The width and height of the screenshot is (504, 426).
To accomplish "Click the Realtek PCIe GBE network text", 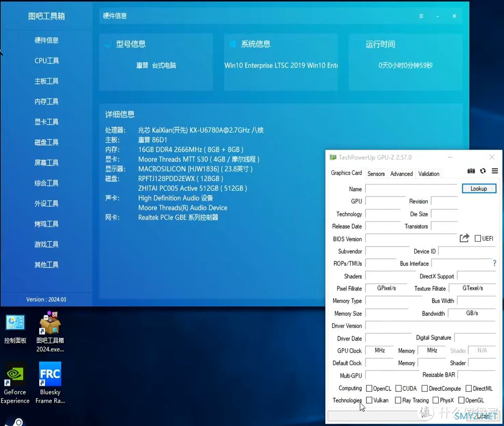I will (x=178, y=217).
